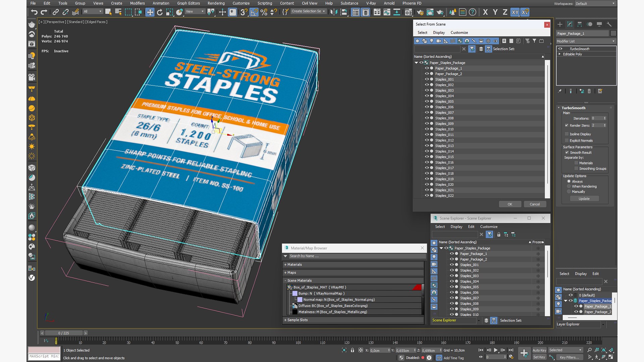Screen dimensions: 644x362
Task: Toggle TurboSmooth modifier eye icon
Action: tap(560, 49)
